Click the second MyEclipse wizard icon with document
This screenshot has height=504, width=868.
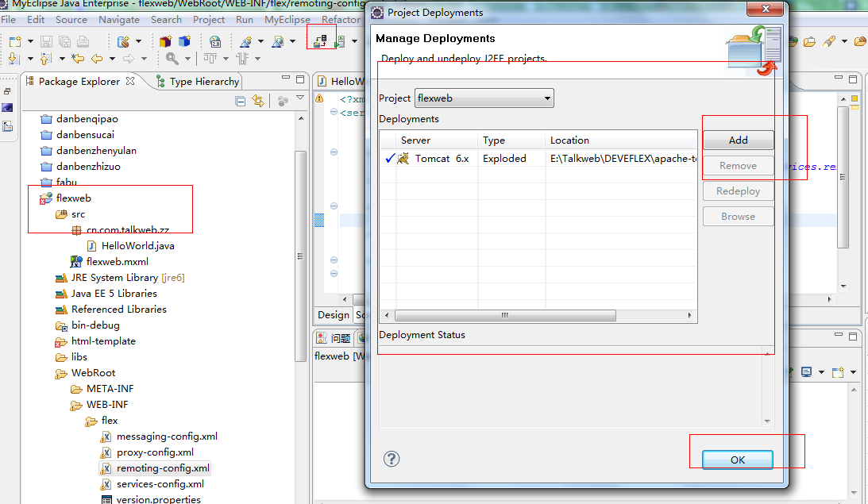coord(278,41)
